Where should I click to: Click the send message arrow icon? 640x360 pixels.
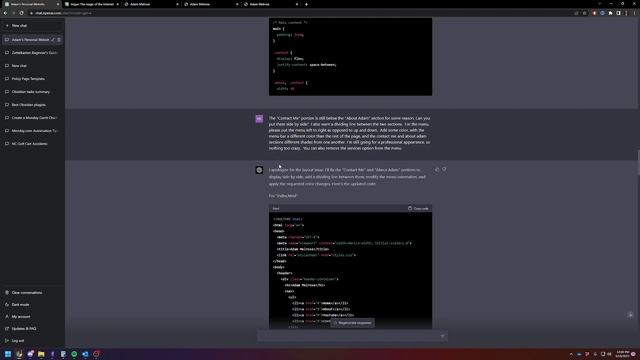(442, 336)
